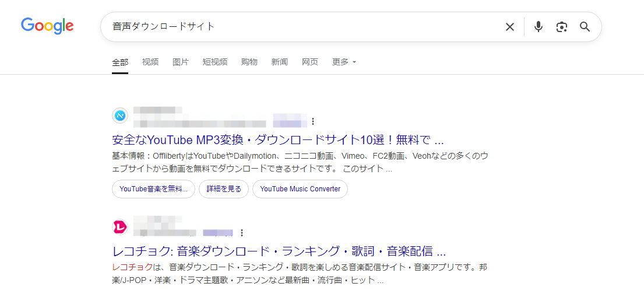Click the blue favicon of first result
This screenshot has width=644, height=297.
coord(120,116)
